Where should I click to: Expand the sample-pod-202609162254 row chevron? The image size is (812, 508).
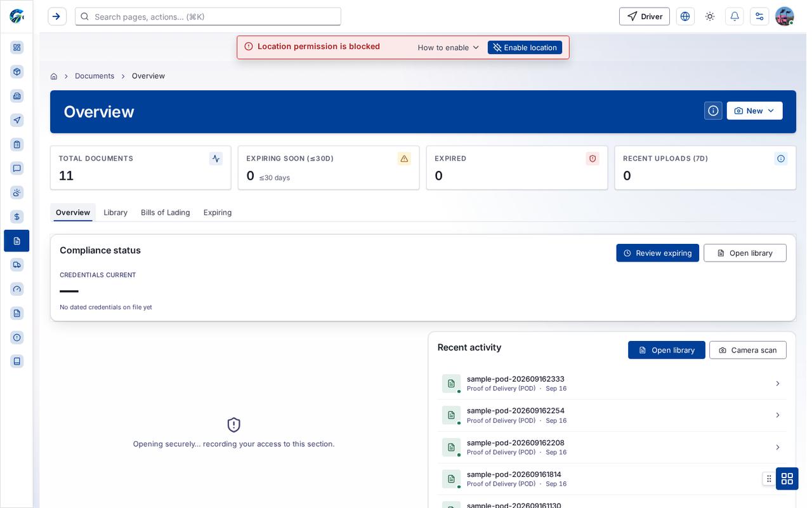pos(778,415)
